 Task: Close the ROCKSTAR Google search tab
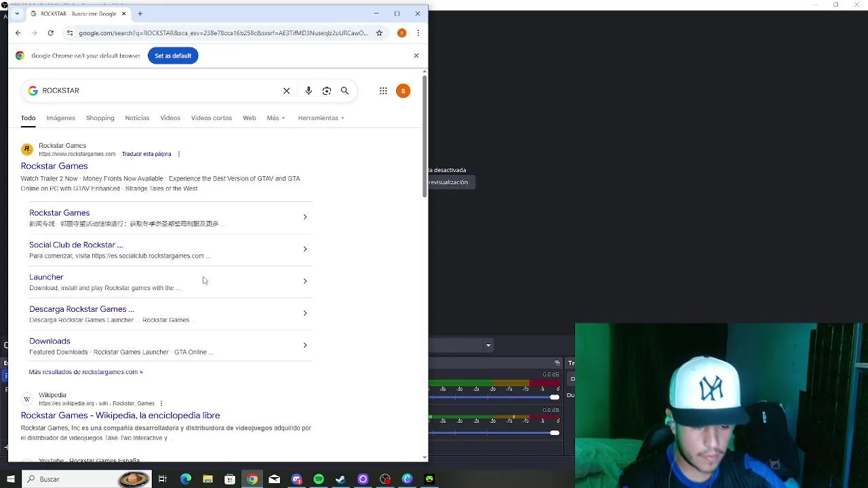(123, 14)
